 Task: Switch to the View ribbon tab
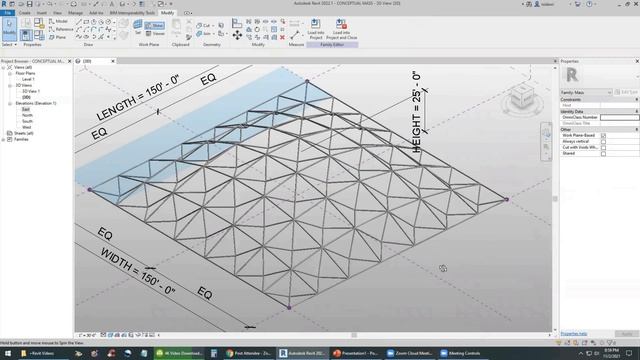click(x=57, y=13)
